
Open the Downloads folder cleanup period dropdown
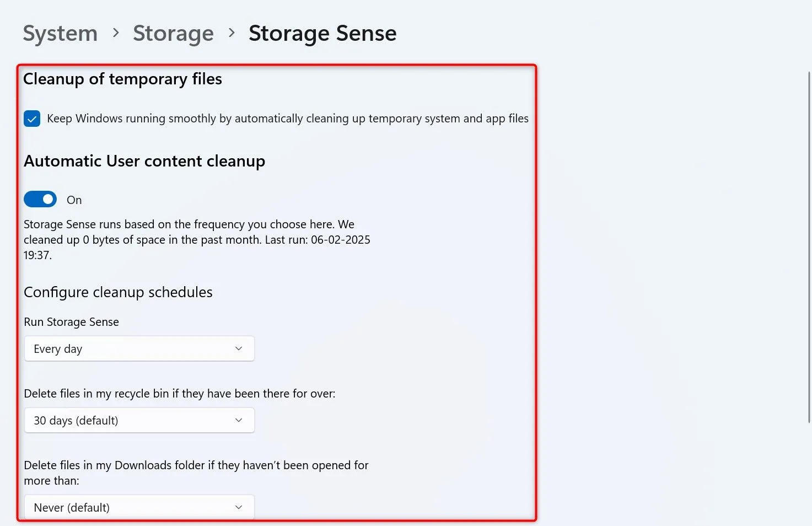click(x=139, y=507)
